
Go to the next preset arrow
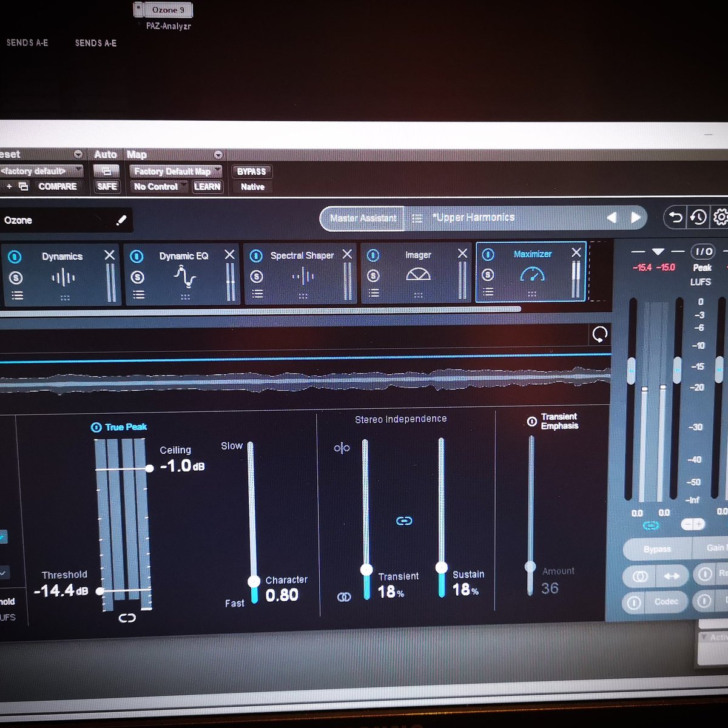pyautogui.click(x=635, y=217)
